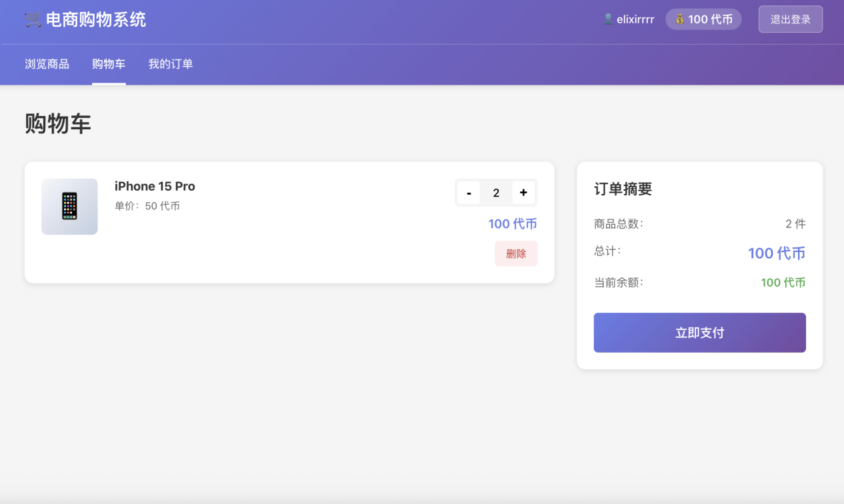Viewport: 844px width, 504px height.
Task: Open the iPhone 15 Pro product thumbnail
Action: 69,207
